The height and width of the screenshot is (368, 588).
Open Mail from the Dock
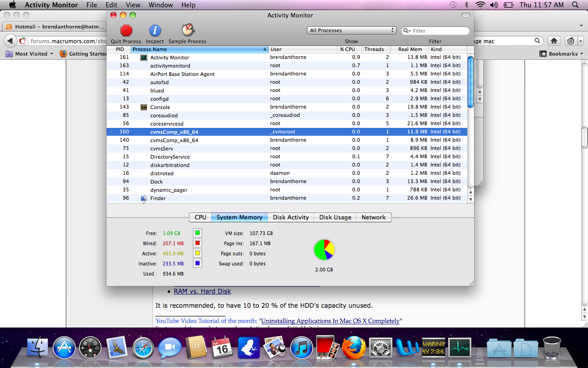point(117,348)
